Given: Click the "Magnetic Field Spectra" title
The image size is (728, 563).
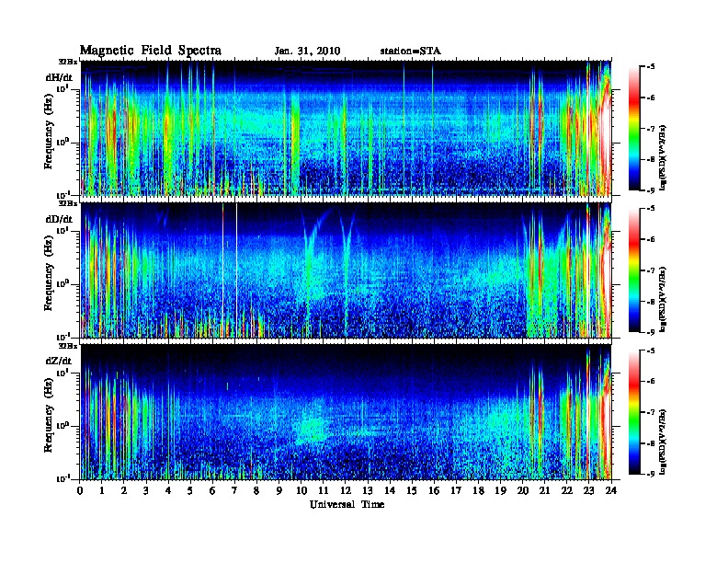Looking at the screenshot, I should tap(151, 51).
